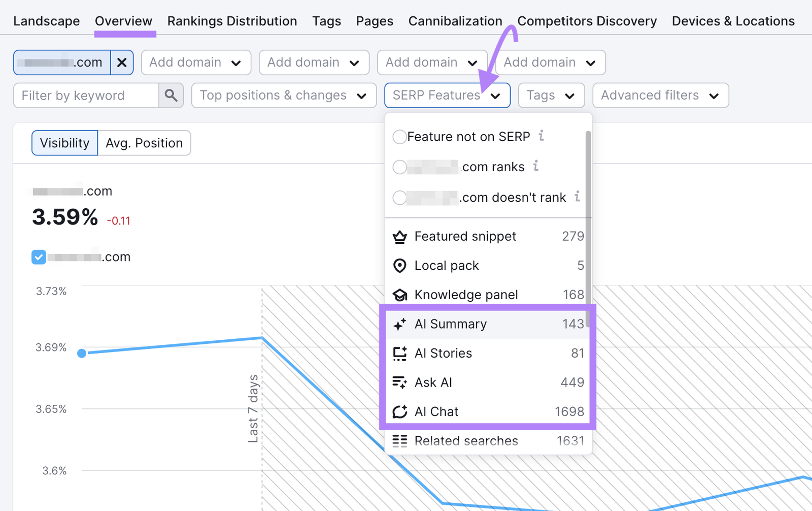Select the '.com doesn't rank' radio option

(x=399, y=198)
